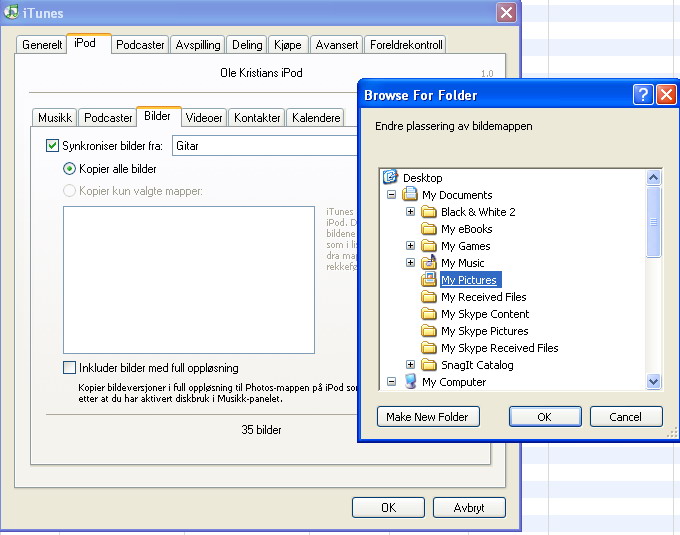The height and width of the screenshot is (535, 680).
Task: Click the My Skype Received Files folder icon
Action: [x=429, y=348]
